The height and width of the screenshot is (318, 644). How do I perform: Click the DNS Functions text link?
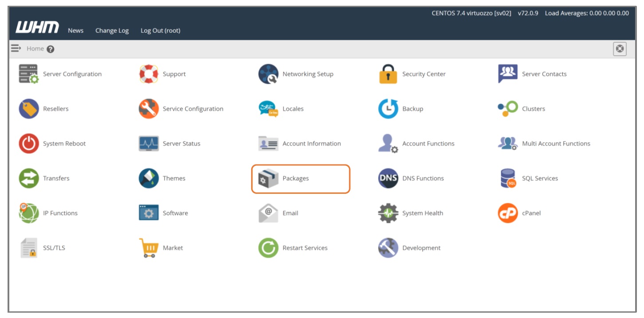click(423, 178)
